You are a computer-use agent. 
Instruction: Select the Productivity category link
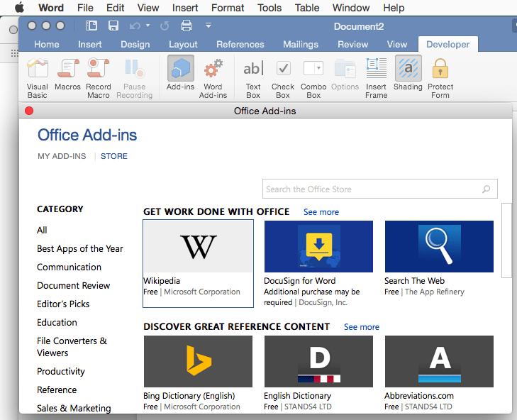[61, 372]
